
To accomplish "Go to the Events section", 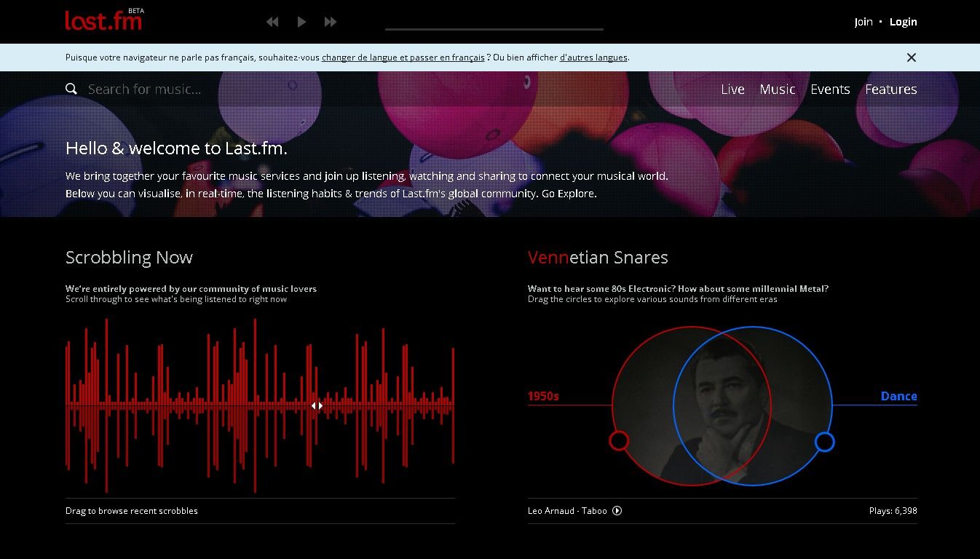I will 830,90.
